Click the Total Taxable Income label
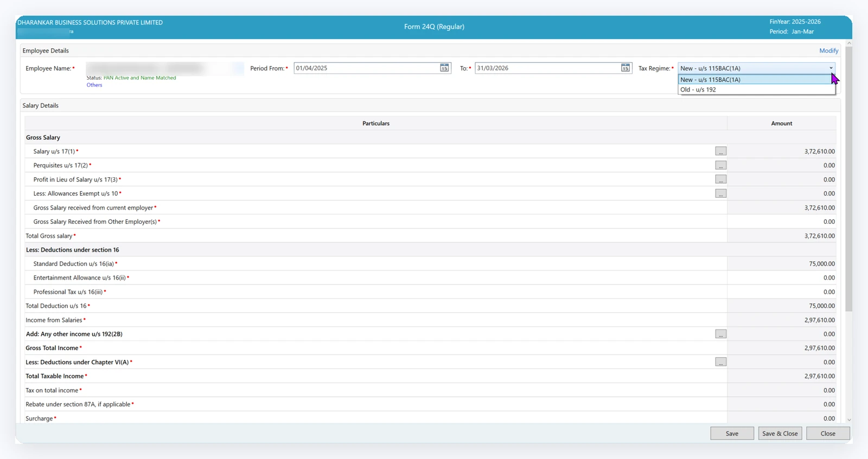The height and width of the screenshot is (459, 868). pyautogui.click(x=55, y=376)
